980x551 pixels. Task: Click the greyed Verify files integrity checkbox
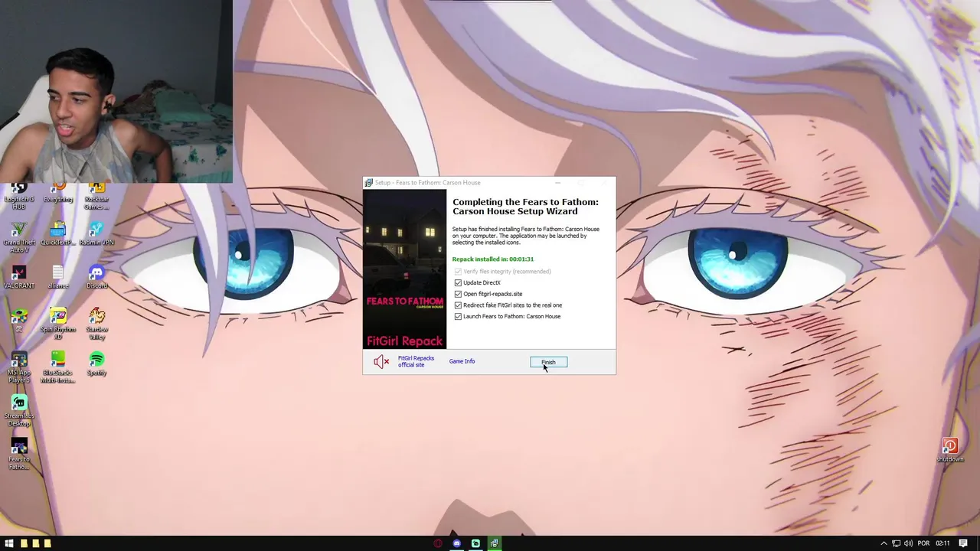458,272
